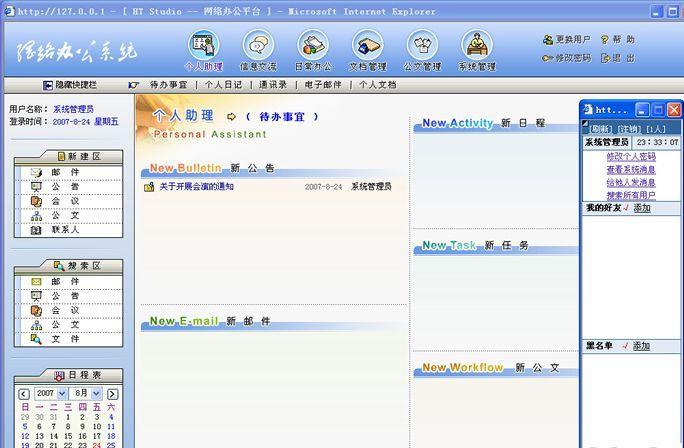The width and height of the screenshot is (684, 448).
Task: Open the 文档管理 icon
Action: click(367, 46)
